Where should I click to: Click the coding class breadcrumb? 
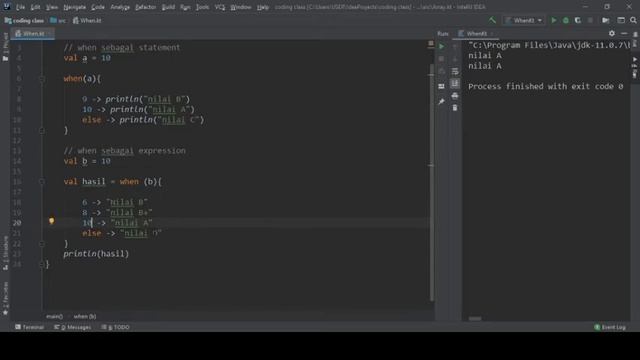pyautogui.click(x=24, y=20)
